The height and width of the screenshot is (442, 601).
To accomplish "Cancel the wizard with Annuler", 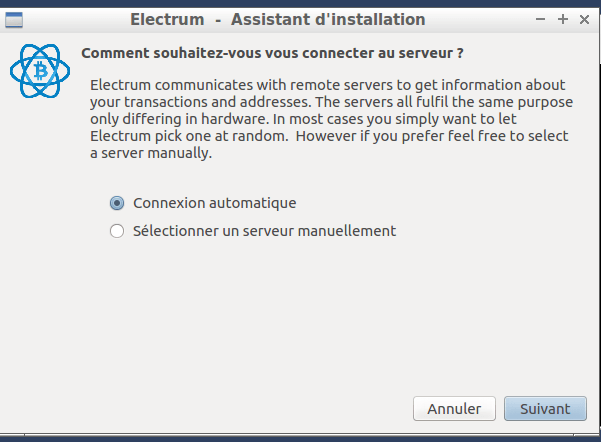I will tap(454, 409).
